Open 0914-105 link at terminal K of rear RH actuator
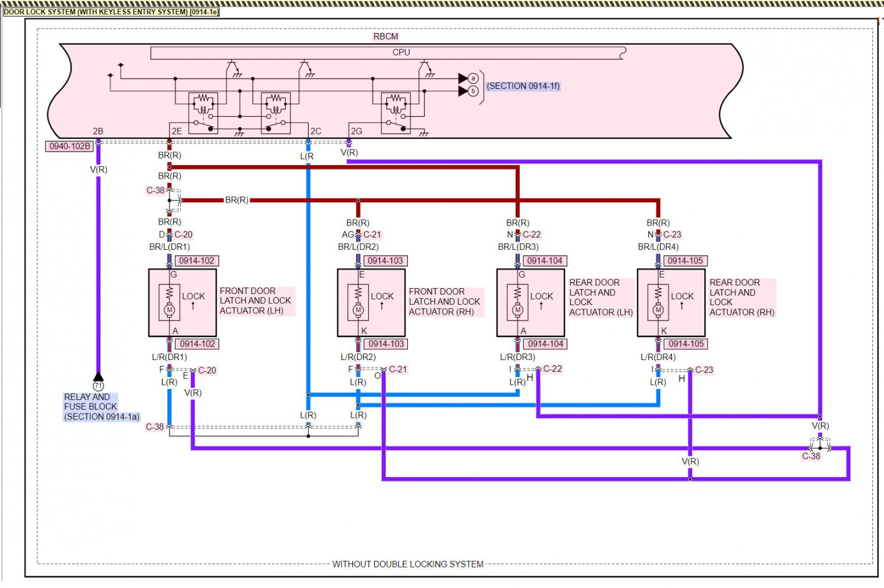 (687, 343)
